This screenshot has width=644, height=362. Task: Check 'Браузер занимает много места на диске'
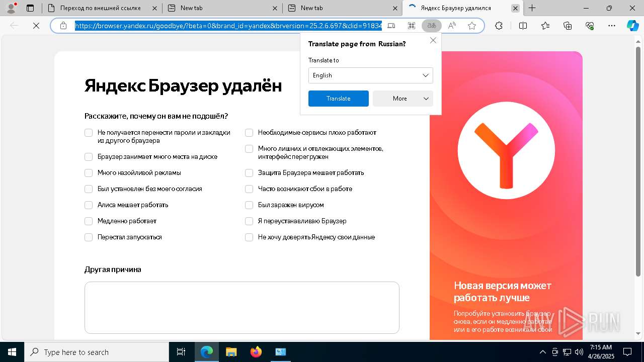(x=89, y=157)
